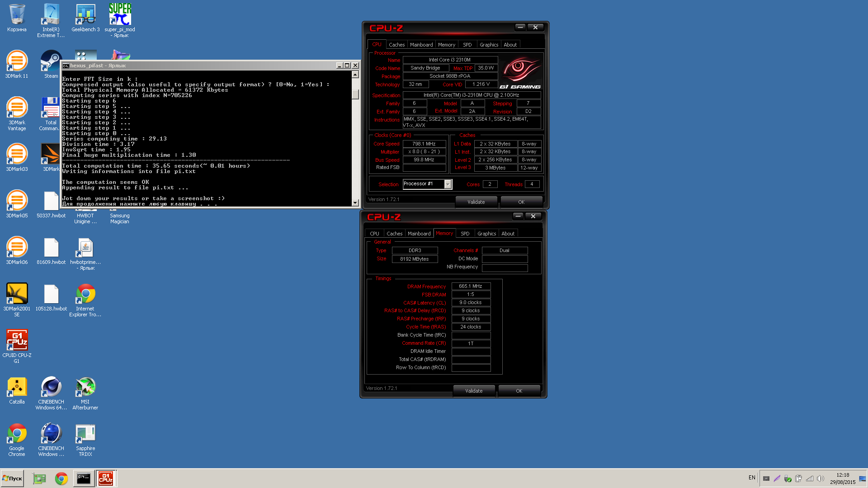Launch Total Commander desktop shortcut

pyautogui.click(x=51, y=114)
